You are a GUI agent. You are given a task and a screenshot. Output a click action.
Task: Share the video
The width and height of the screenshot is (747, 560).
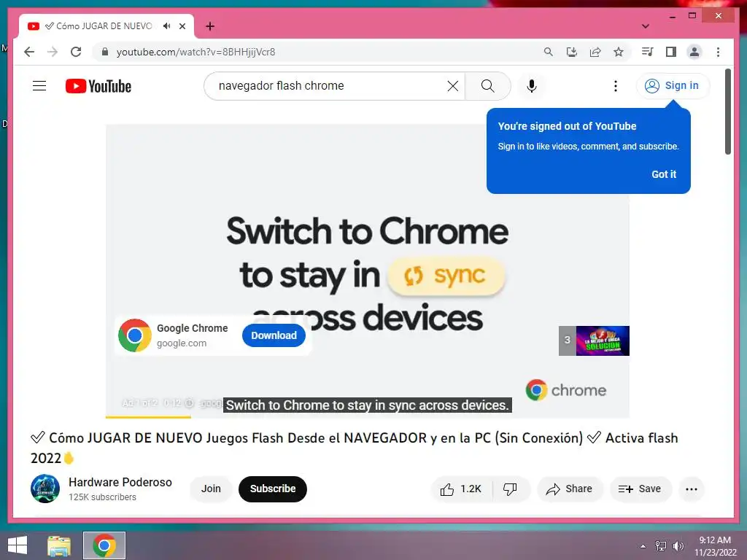[x=570, y=489]
